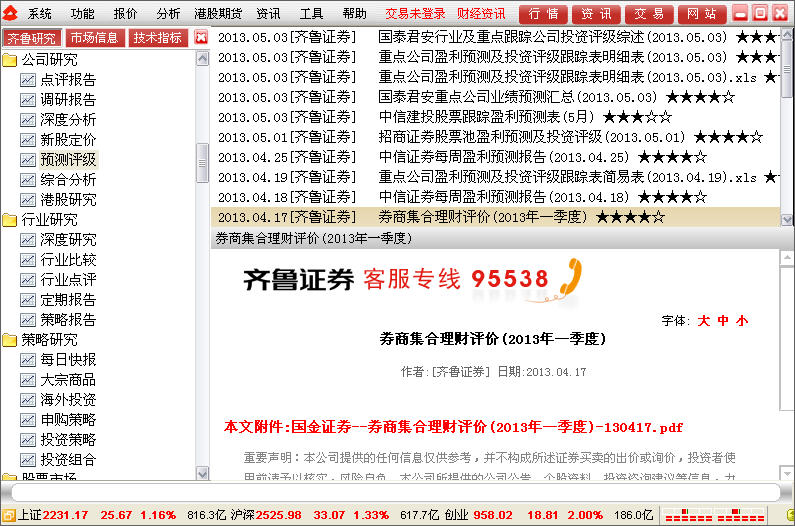Close the research side panel via the red X icon
795x526 pixels.
click(x=201, y=38)
